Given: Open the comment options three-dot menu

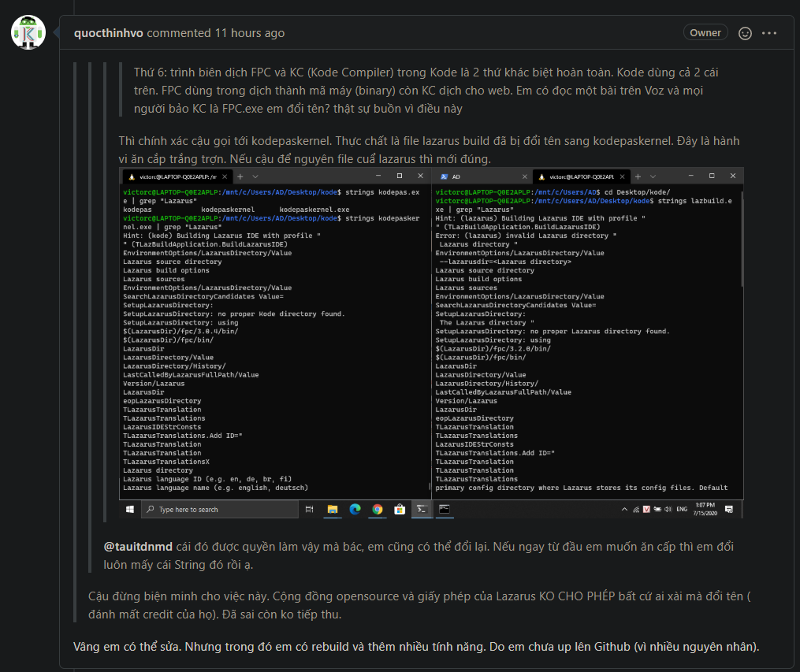Looking at the screenshot, I should tap(769, 33).
